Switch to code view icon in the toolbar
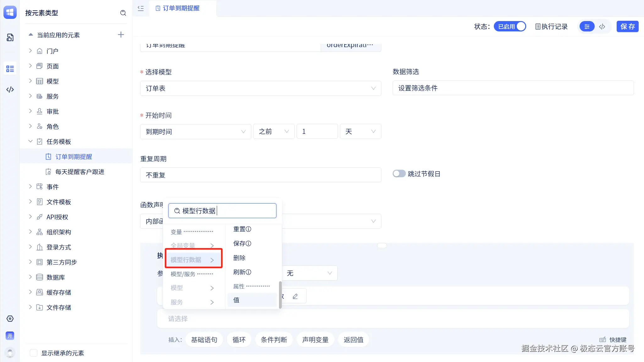The width and height of the screenshot is (644, 362). tap(602, 26)
